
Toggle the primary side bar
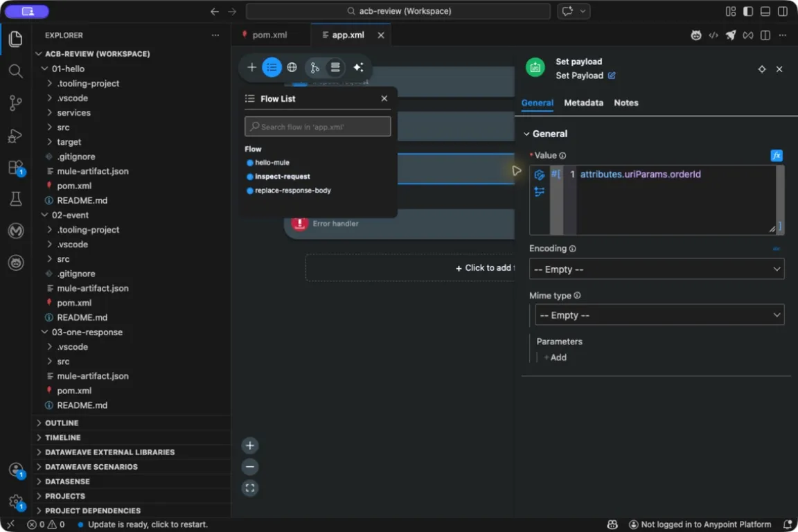pyautogui.click(x=748, y=11)
